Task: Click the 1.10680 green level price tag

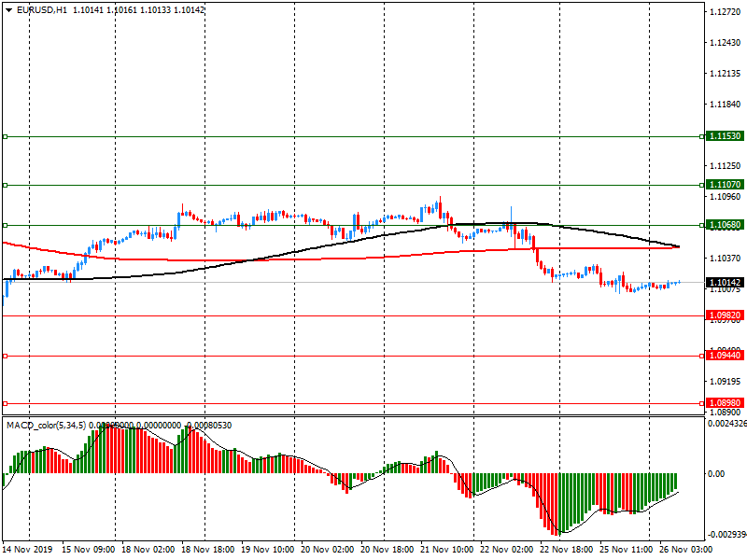Action: click(725, 225)
